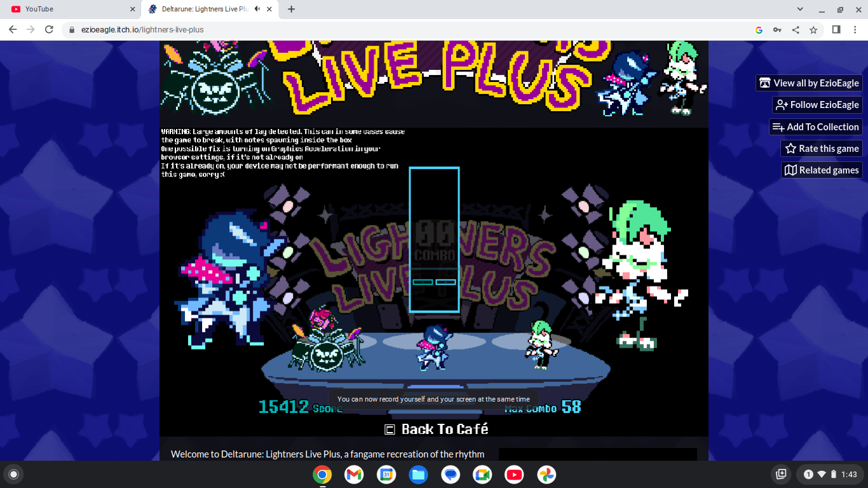Select the Deltarune: Lightners Live Plus tab
This screenshot has height=488, width=868.
[210, 9]
